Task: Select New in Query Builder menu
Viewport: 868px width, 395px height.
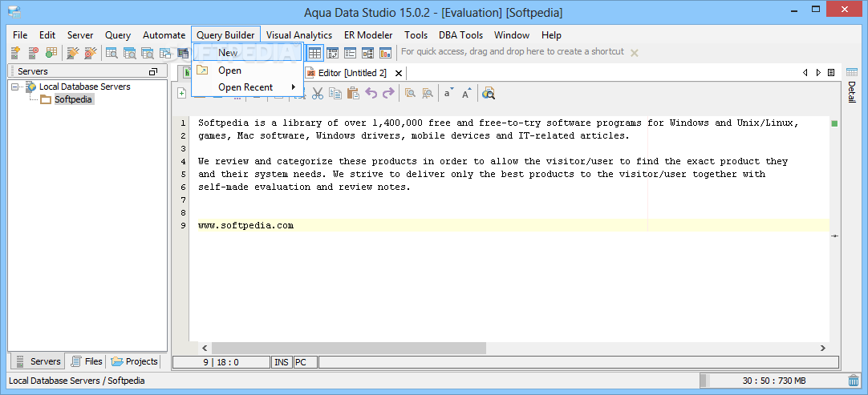Action: 247,53
